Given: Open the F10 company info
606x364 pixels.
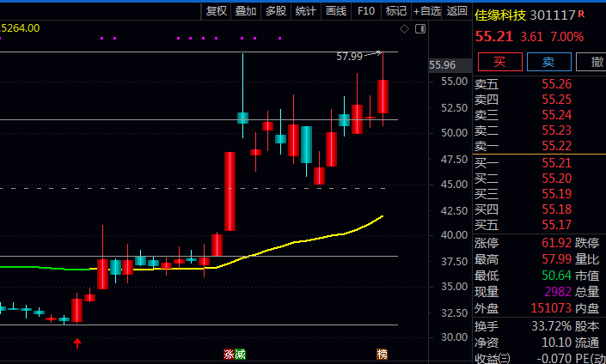Looking at the screenshot, I should [366, 11].
